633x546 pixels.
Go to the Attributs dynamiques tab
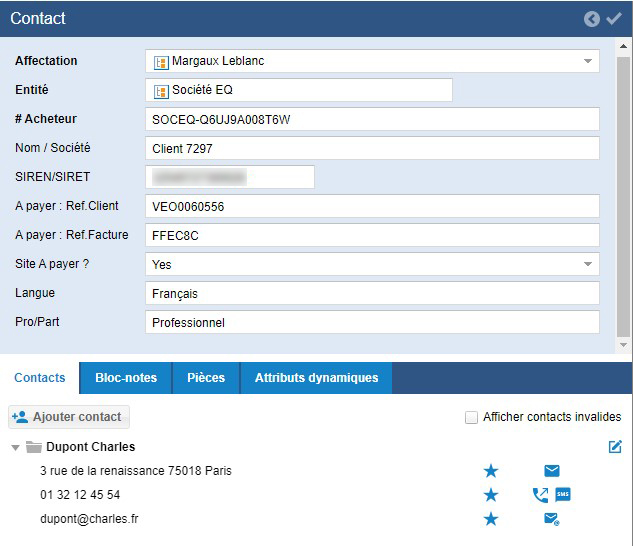316,378
